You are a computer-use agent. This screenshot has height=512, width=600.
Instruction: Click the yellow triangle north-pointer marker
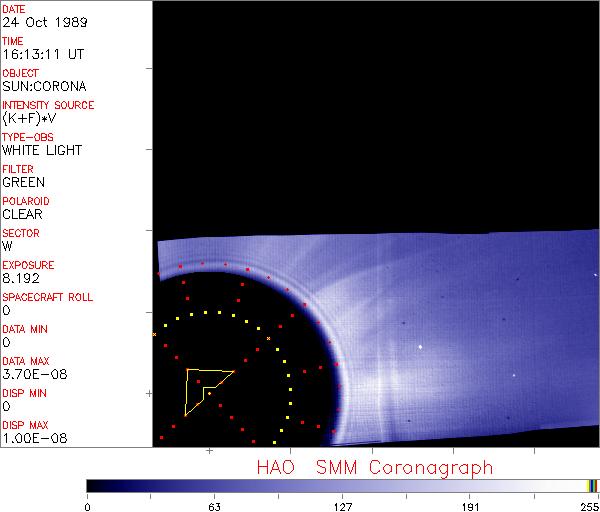203,388
